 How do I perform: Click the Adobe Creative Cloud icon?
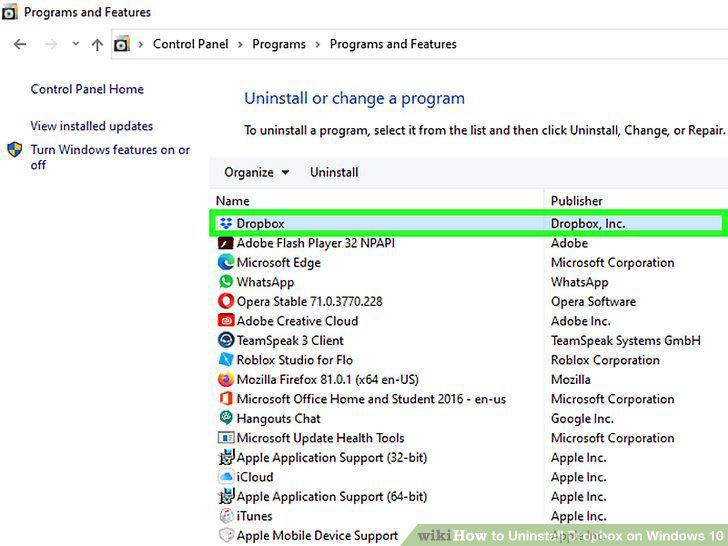pyautogui.click(x=226, y=321)
